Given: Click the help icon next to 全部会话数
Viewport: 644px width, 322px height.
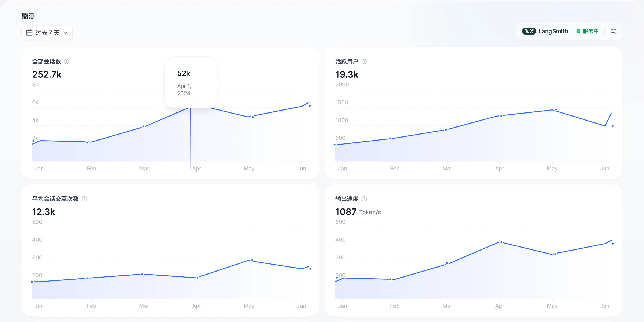Looking at the screenshot, I should pos(67,61).
